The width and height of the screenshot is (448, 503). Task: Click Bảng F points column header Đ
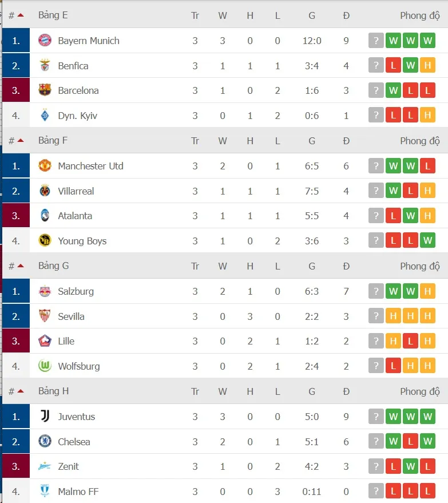[x=346, y=141]
